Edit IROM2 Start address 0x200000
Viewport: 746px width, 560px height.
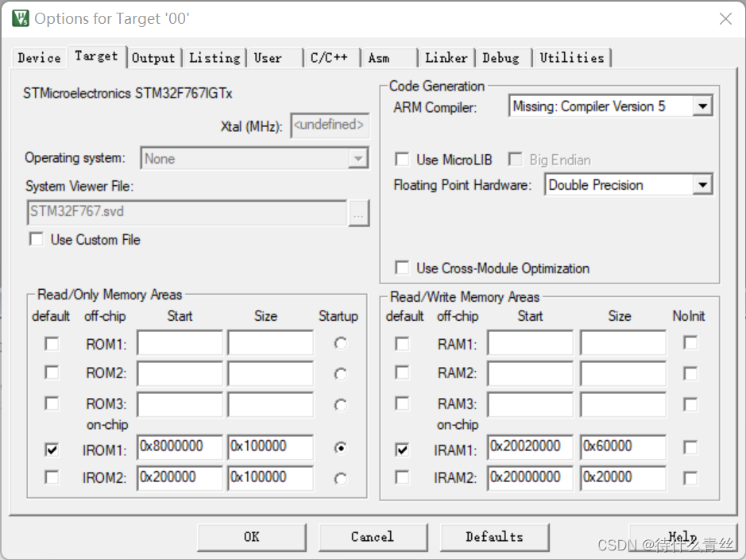click(x=180, y=477)
